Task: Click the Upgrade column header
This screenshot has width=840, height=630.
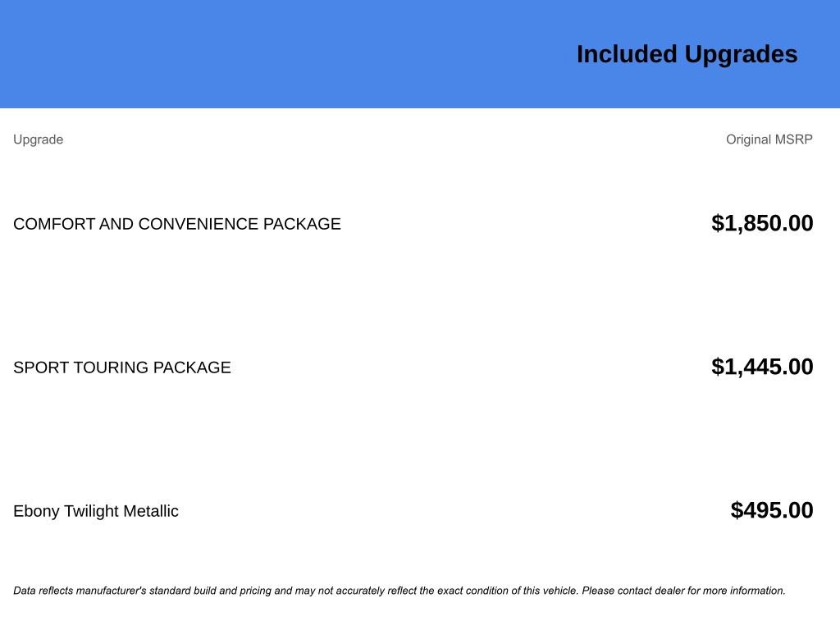Action: [38, 139]
